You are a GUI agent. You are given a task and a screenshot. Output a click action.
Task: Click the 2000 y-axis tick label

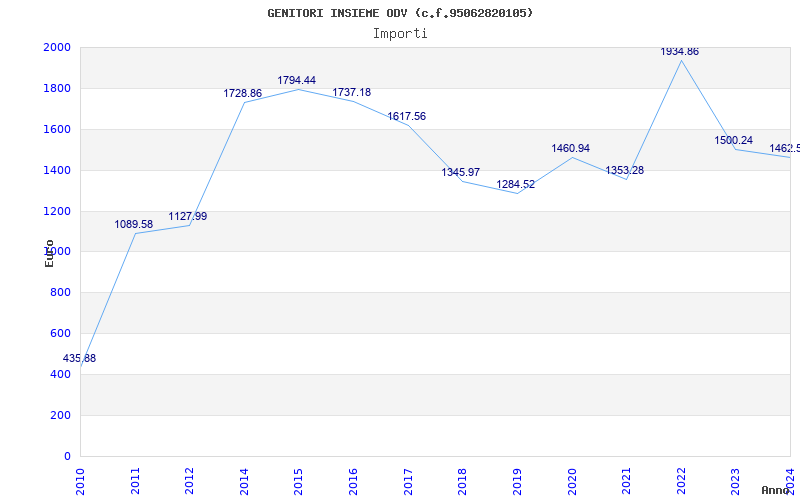pyautogui.click(x=57, y=47)
